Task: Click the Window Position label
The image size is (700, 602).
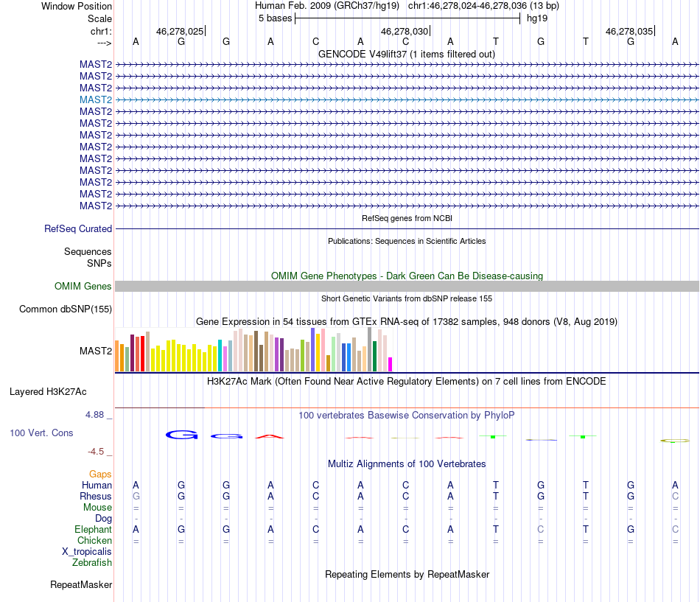Action: coord(77,6)
